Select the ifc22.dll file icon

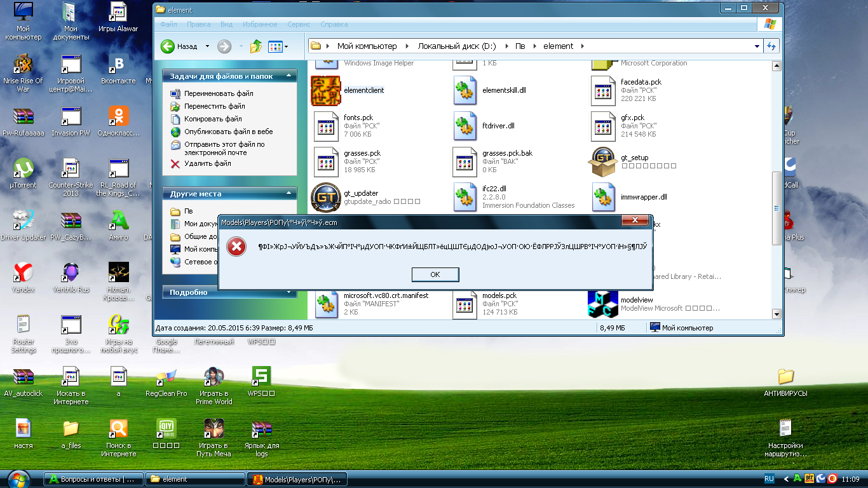[x=465, y=198]
